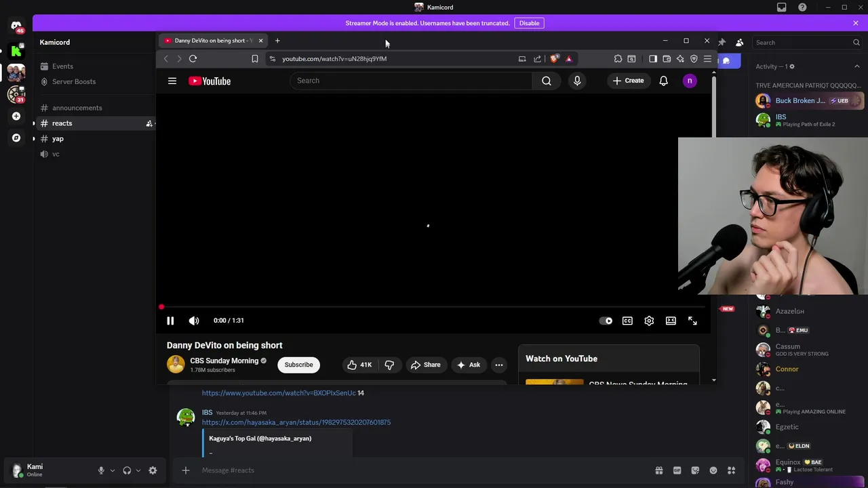Open Brave wallet icon
Viewport: 868px width, 488px height.
(667, 59)
